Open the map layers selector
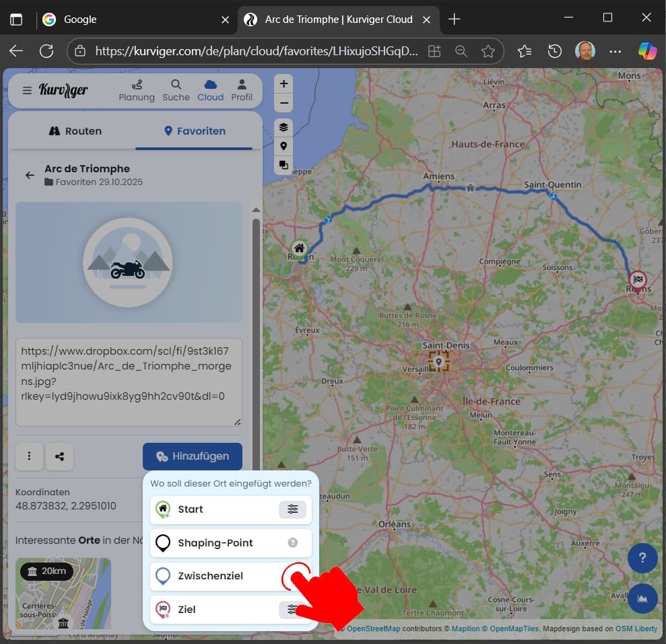The image size is (666, 644). point(284,127)
